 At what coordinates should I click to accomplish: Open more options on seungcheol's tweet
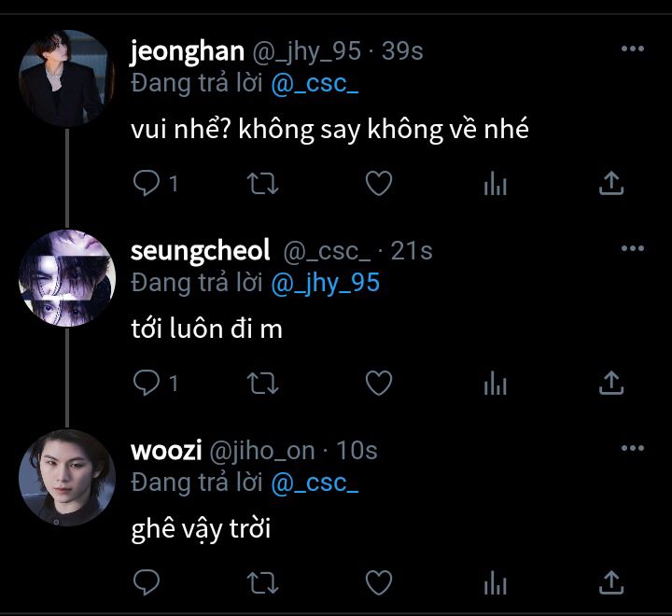click(633, 248)
